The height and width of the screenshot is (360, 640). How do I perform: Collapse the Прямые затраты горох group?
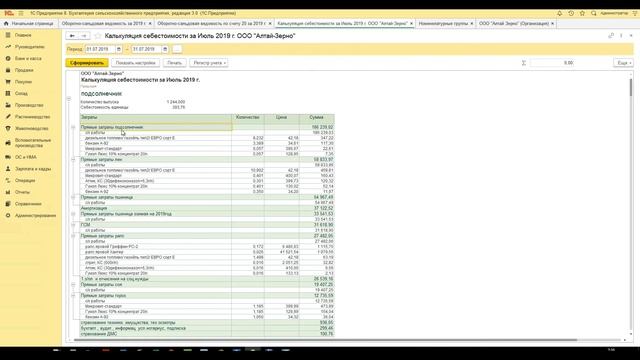click(73, 296)
